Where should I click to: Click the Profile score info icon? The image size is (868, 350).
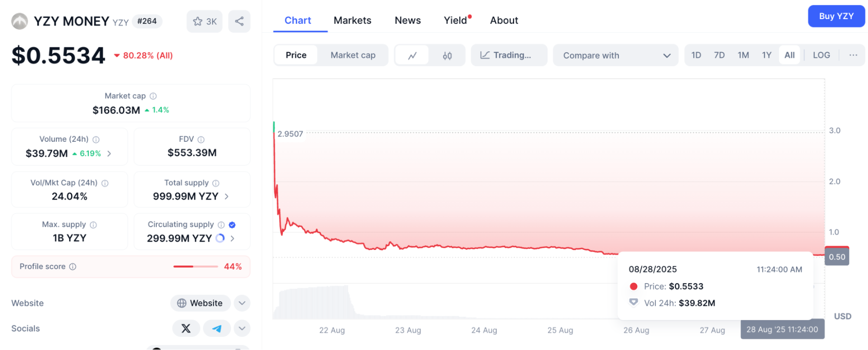[73, 267]
